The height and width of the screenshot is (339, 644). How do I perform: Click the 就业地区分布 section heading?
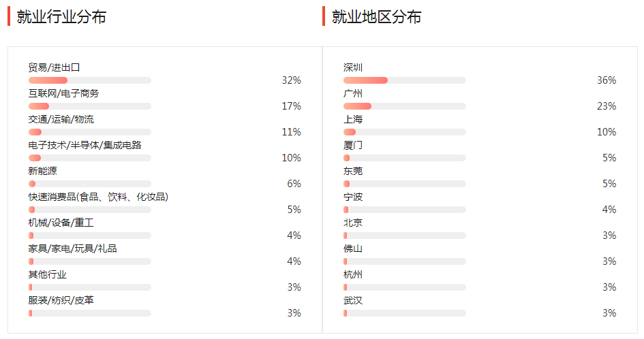tap(376, 17)
